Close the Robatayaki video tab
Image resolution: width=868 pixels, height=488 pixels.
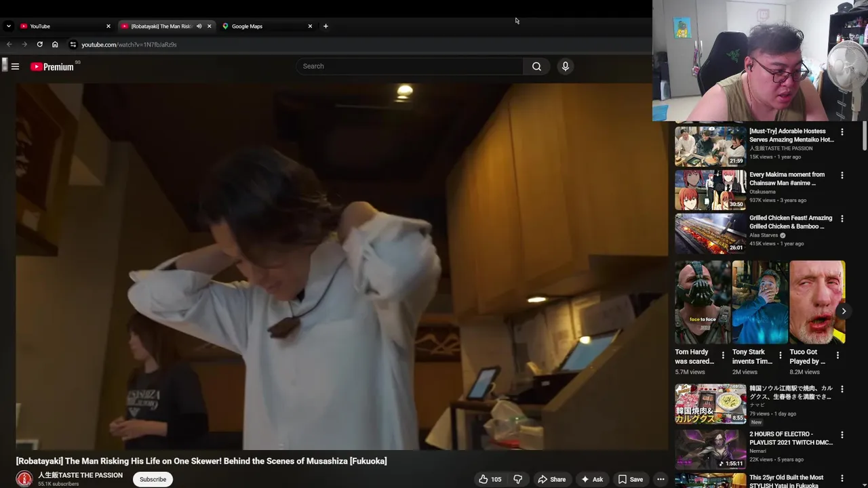point(209,26)
